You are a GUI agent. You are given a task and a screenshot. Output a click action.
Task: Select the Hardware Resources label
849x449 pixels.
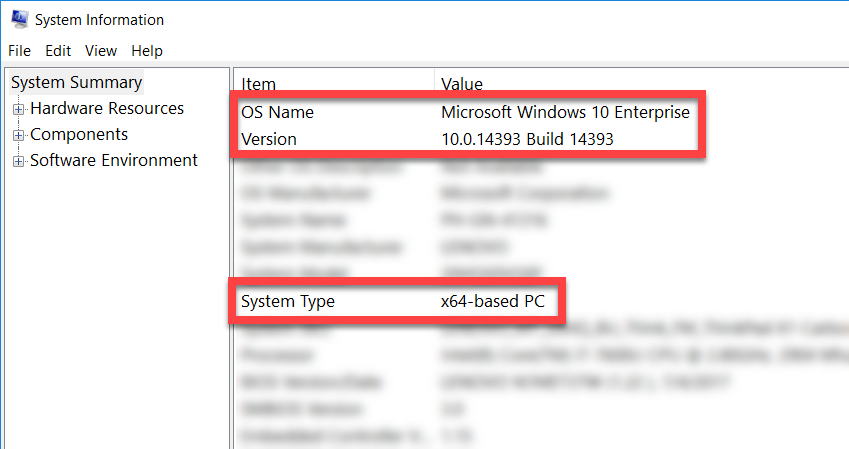pos(107,108)
